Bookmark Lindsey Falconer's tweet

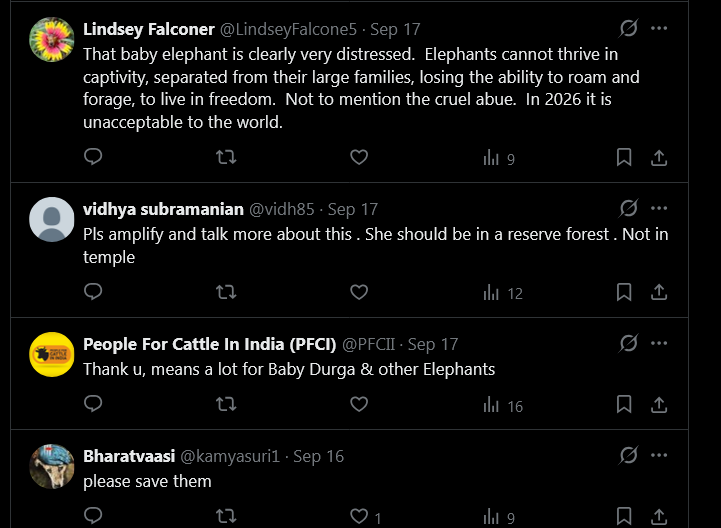click(x=624, y=157)
